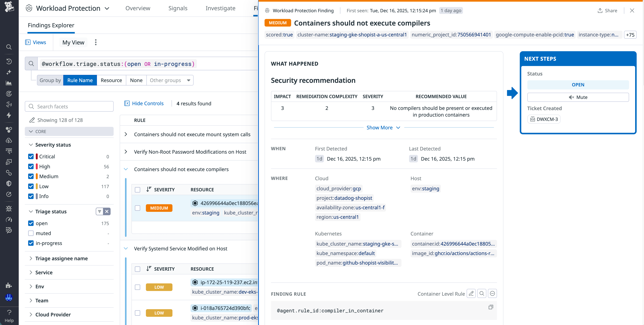The height and width of the screenshot is (325, 644).
Task: Select the metrics chart sidebar icon
Action: [9, 83]
